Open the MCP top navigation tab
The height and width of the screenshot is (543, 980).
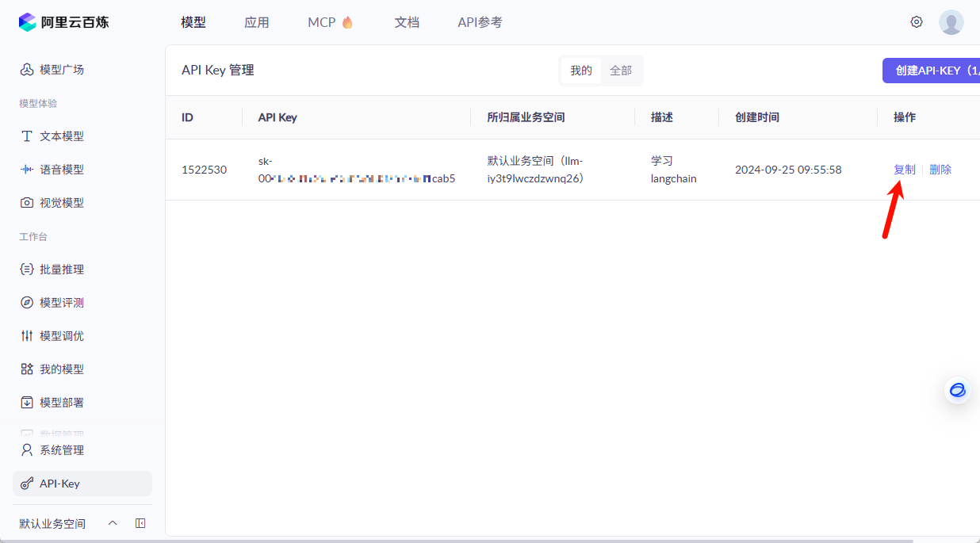pyautogui.click(x=331, y=22)
